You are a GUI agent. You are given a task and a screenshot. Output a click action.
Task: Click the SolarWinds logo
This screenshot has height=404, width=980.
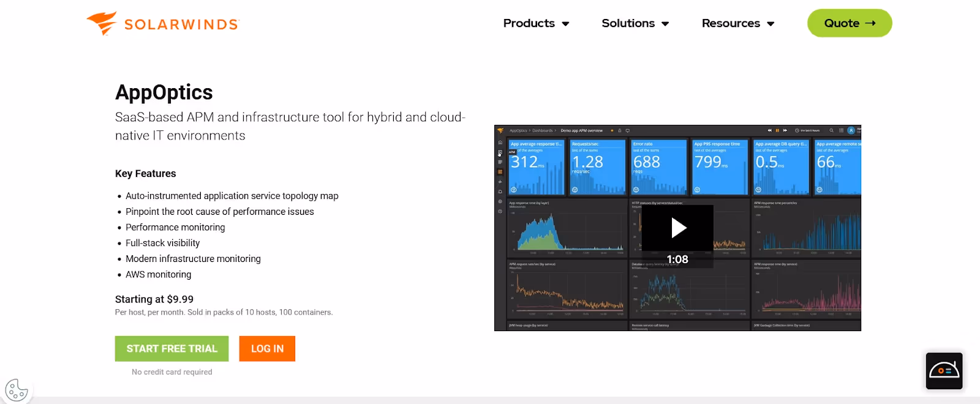(x=162, y=24)
